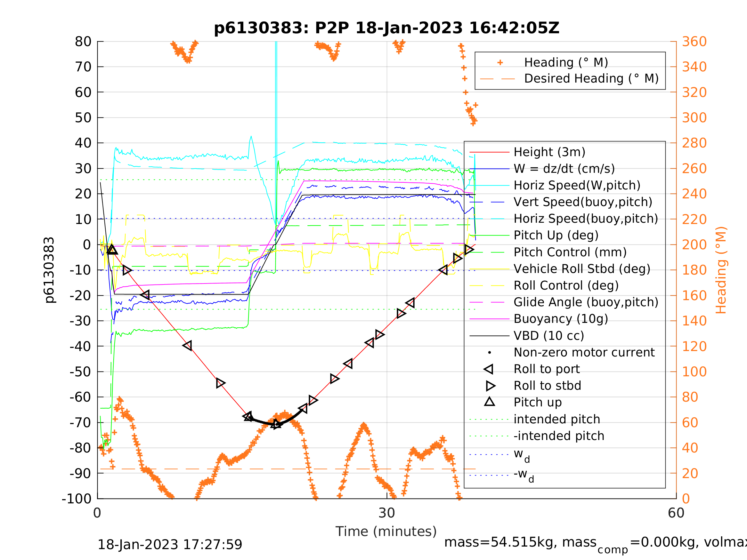Click the orange '200' heading tick label
Image resolution: width=747 pixels, height=560 pixels.
pyautogui.click(x=695, y=245)
